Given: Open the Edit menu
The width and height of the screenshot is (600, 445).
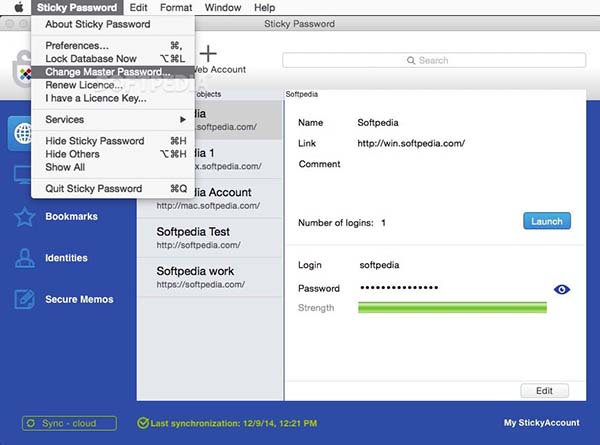Looking at the screenshot, I should [138, 7].
